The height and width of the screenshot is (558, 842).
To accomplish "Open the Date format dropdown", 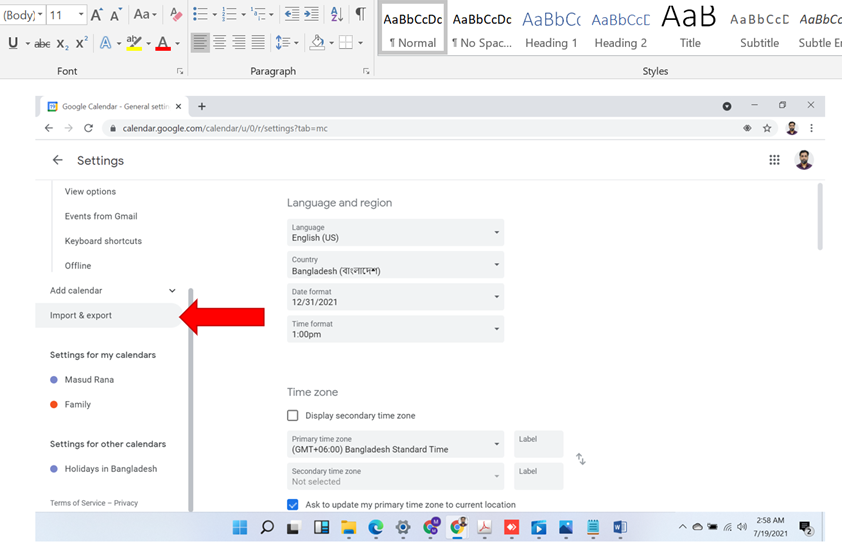I will [x=395, y=297].
